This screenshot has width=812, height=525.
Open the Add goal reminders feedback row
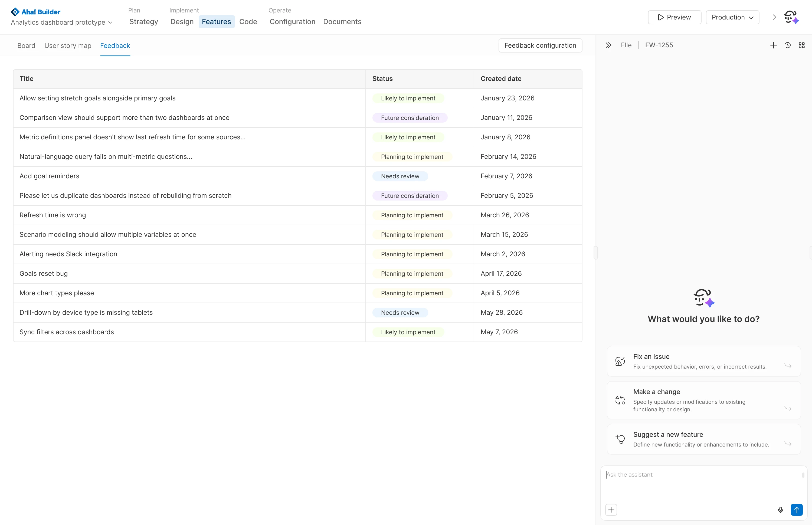tap(50, 176)
